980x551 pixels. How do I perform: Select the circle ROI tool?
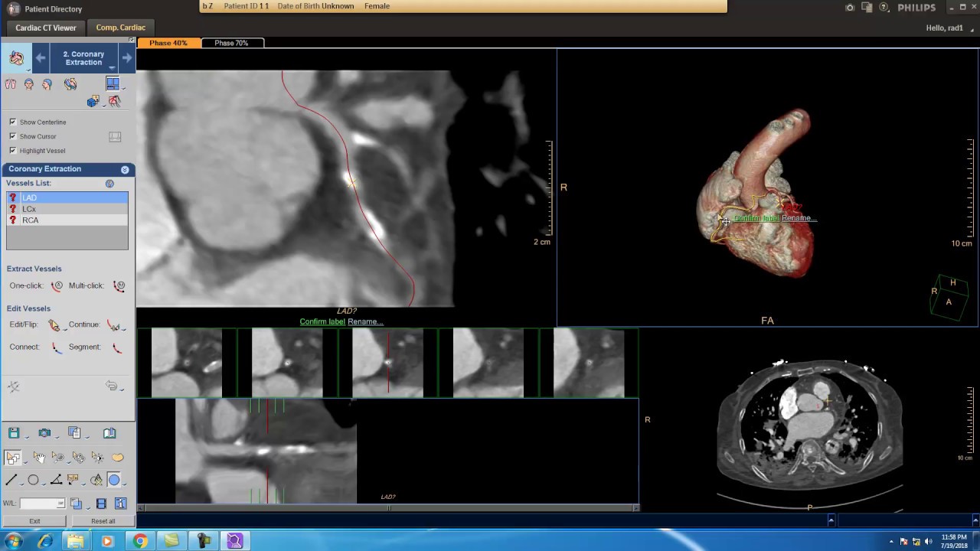(x=33, y=481)
